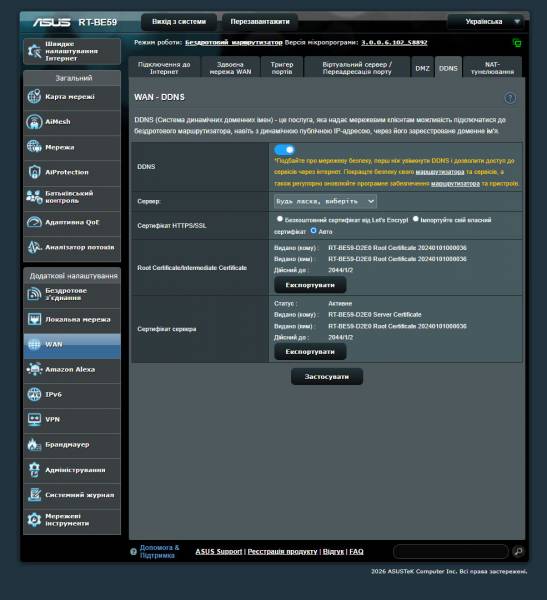Open the Quick Internet Setup icon
The width and height of the screenshot is (547, 600).
(34, 51)
